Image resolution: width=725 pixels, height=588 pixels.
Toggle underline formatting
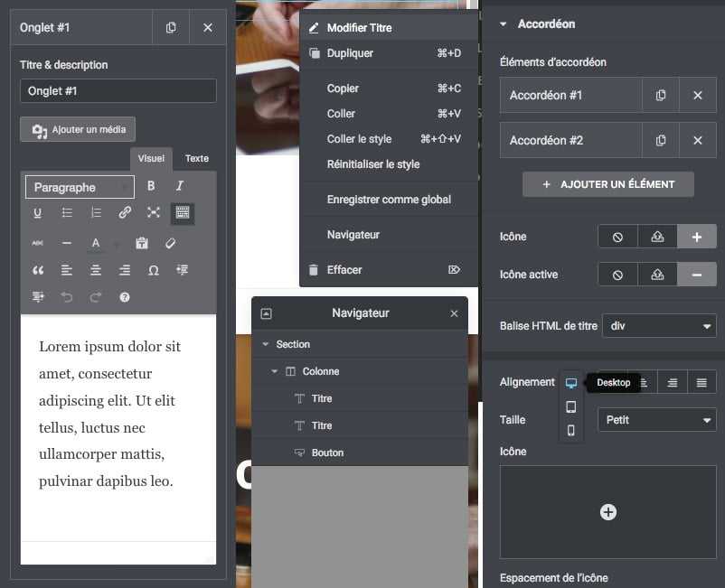pyautogui.click(x=37, y=212)
